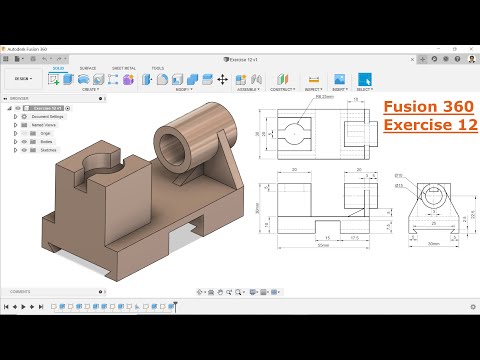Open timeline settings gear

point(473,307)
